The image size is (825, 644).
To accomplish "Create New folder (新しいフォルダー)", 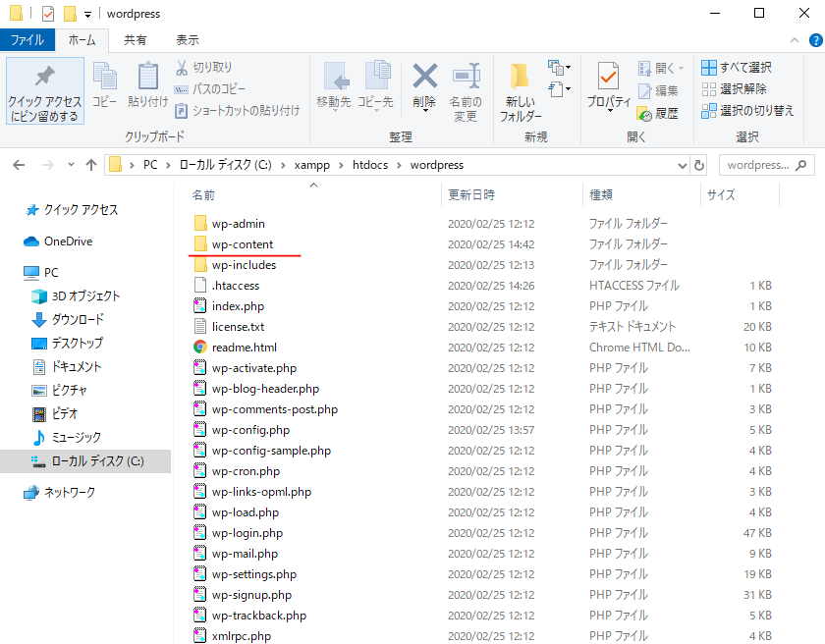I will pyautogui.click(x=521, y=92).
